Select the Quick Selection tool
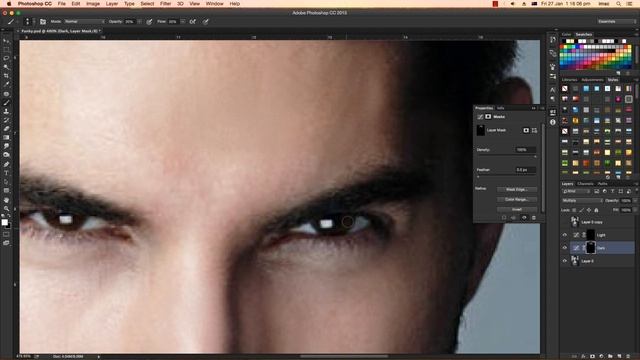 click(6, 67)
